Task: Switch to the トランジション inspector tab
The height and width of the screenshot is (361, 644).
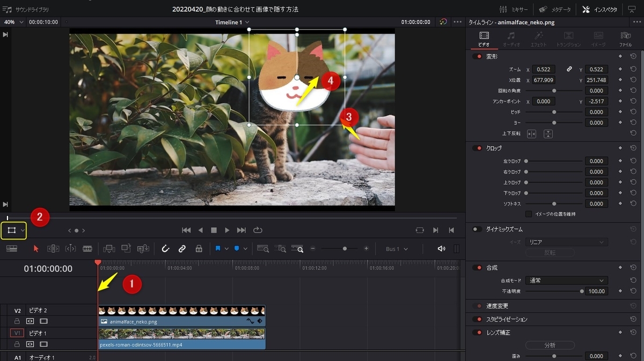Action: [x=568, y=39]
